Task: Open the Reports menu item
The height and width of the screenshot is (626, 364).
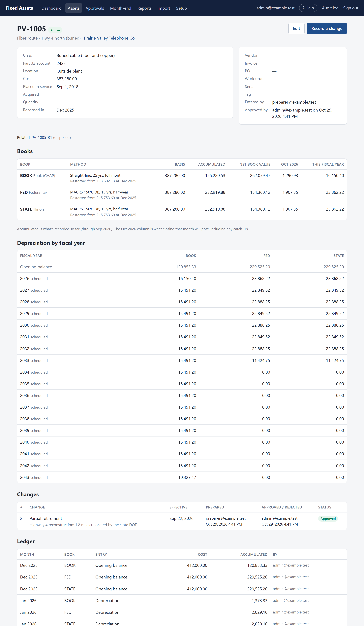Action: 144,8
